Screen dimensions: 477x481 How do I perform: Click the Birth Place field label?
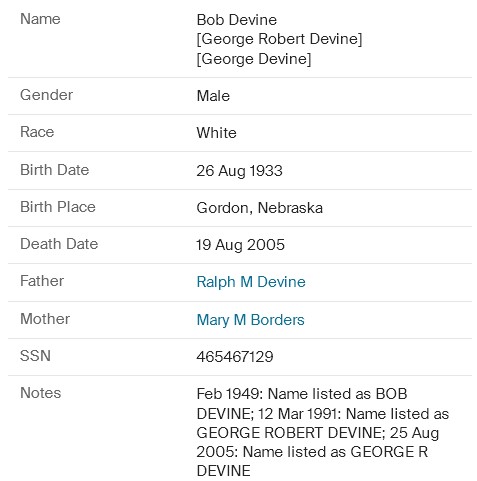click(x=58, y=207)
